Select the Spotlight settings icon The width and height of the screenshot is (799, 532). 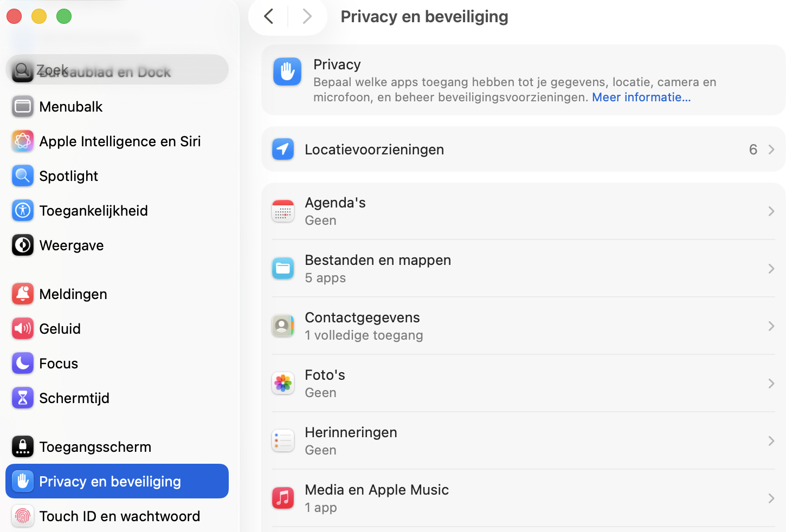[22, 176]
